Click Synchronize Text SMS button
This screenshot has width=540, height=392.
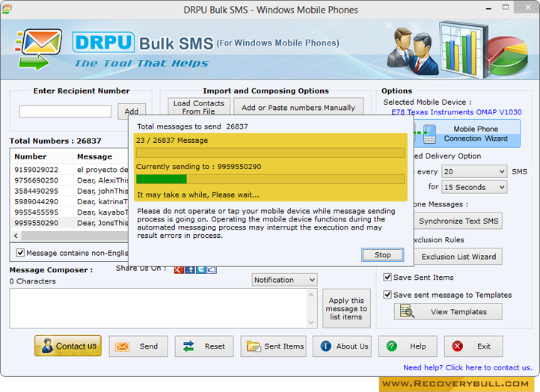point(458,221)
